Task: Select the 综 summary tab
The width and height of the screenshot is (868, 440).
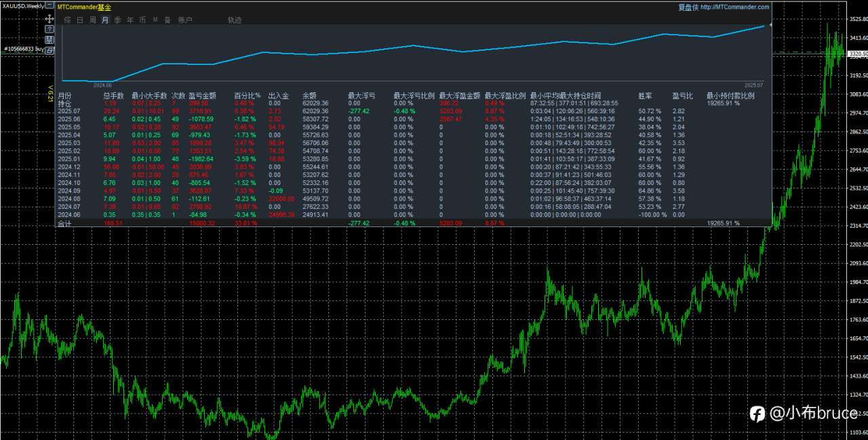Action: pyautogui.click(x=67, y=20)
